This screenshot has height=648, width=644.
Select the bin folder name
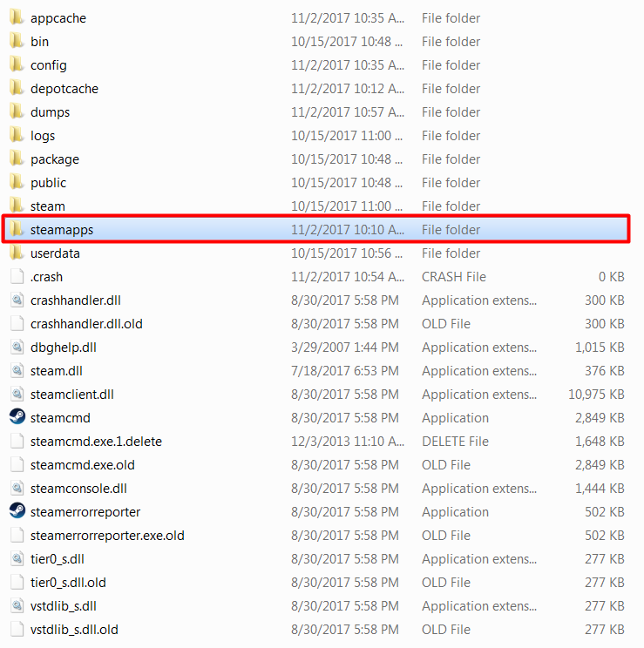[x=40, y=42]
